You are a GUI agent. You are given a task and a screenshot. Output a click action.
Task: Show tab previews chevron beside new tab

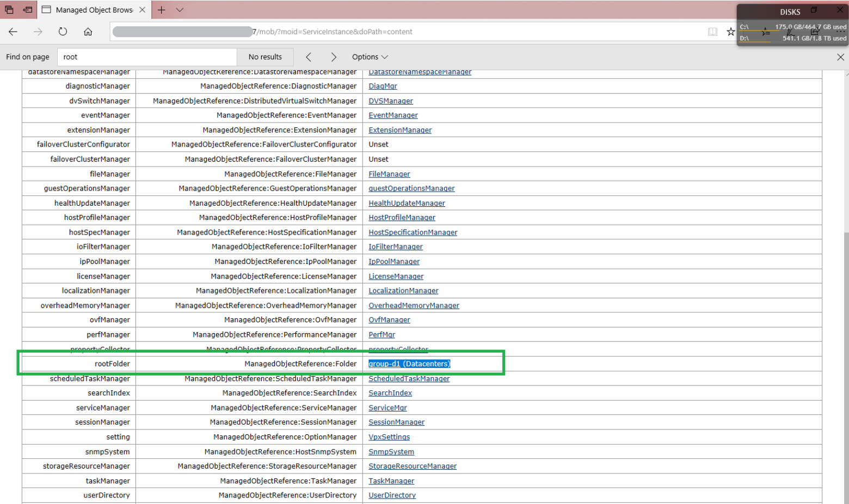pyautogui.click(x=180, y=10)
